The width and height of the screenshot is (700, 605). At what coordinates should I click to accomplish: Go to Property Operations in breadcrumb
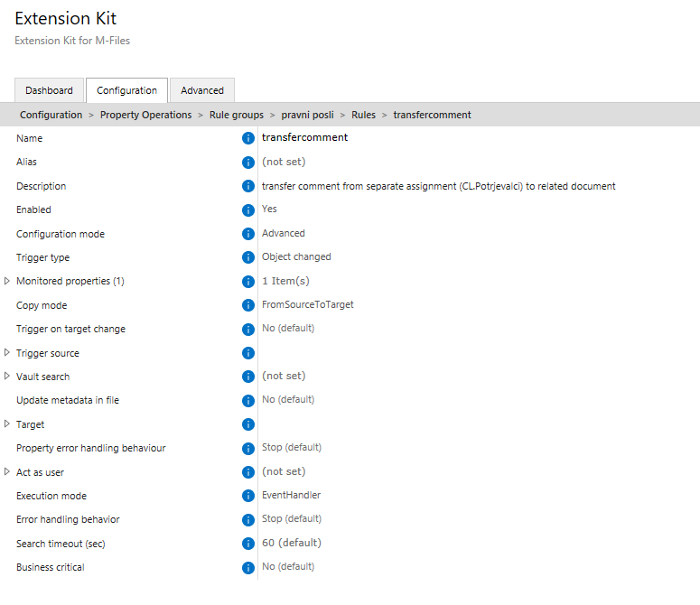click(x=145, y=115)
